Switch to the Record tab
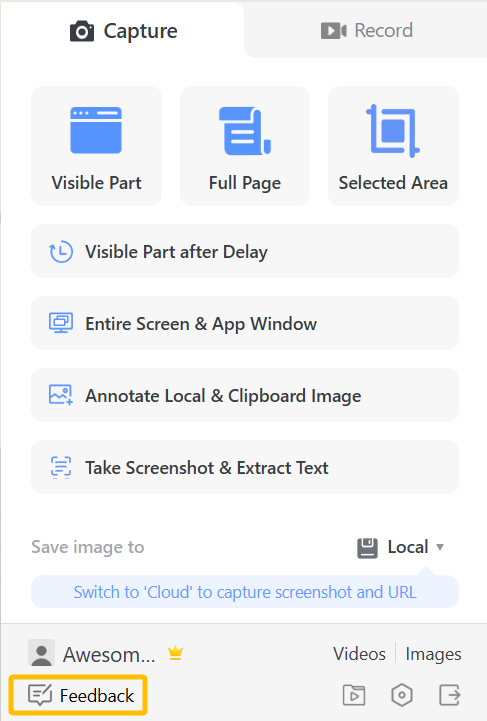Screen dimensions: 487x721 (367, 31)
